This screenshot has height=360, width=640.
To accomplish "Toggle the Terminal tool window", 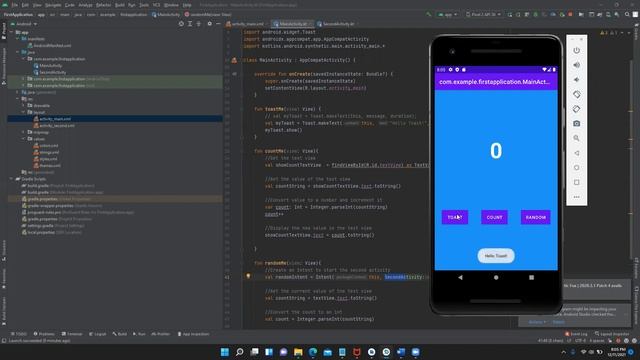I will tap(72, 334).
